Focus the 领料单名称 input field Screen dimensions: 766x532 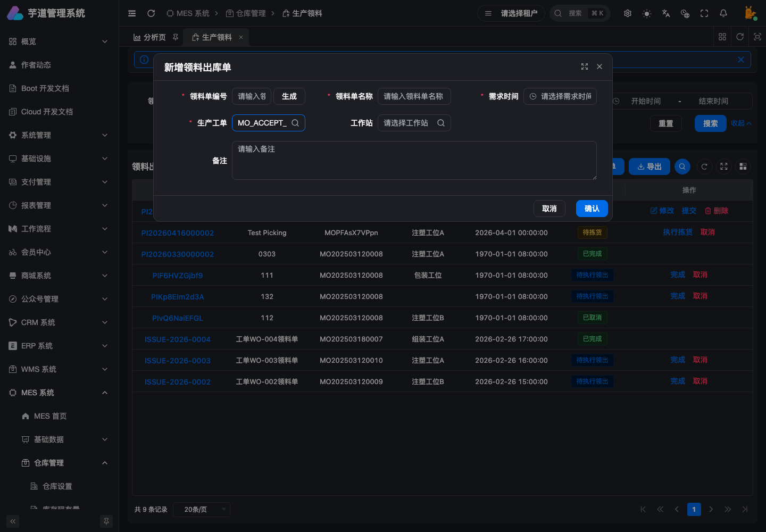point(414,96)
